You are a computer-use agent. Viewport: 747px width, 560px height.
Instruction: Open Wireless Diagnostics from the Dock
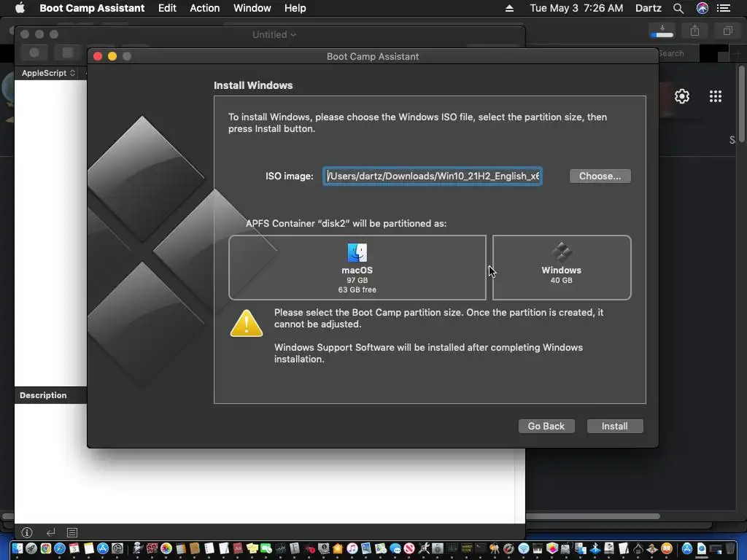pyautogui.click(x=524, y=548)
